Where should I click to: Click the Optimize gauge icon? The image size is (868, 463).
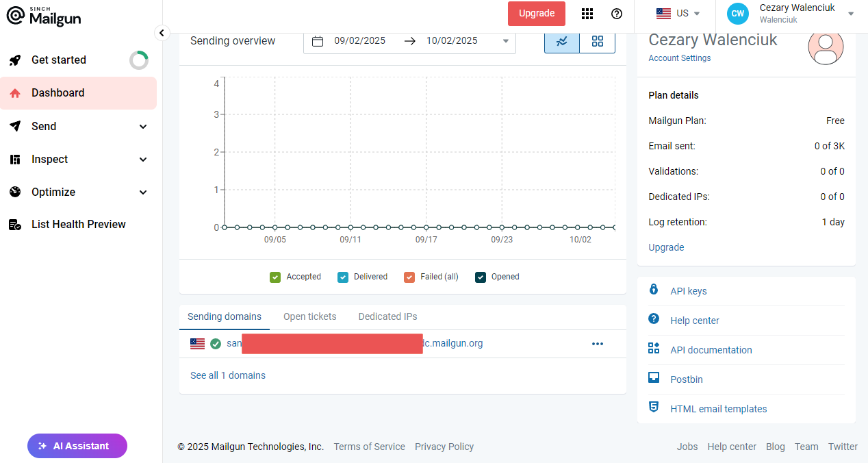(15, 192)
